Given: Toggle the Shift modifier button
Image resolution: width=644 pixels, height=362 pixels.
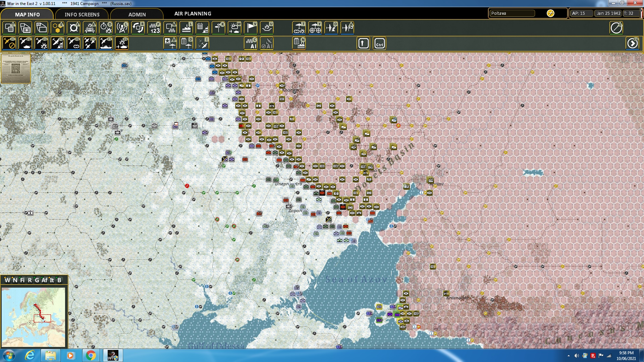Looking at the screenshot, I should (363, 43).
